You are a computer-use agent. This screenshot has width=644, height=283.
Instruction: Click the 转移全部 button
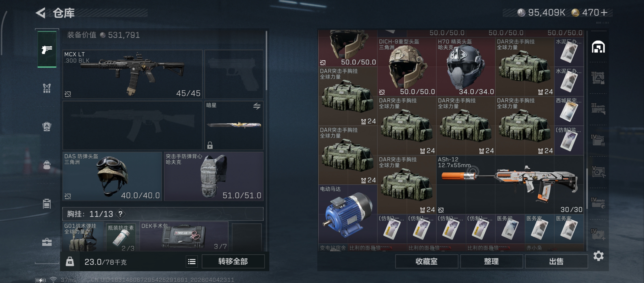tap(233, 262)
